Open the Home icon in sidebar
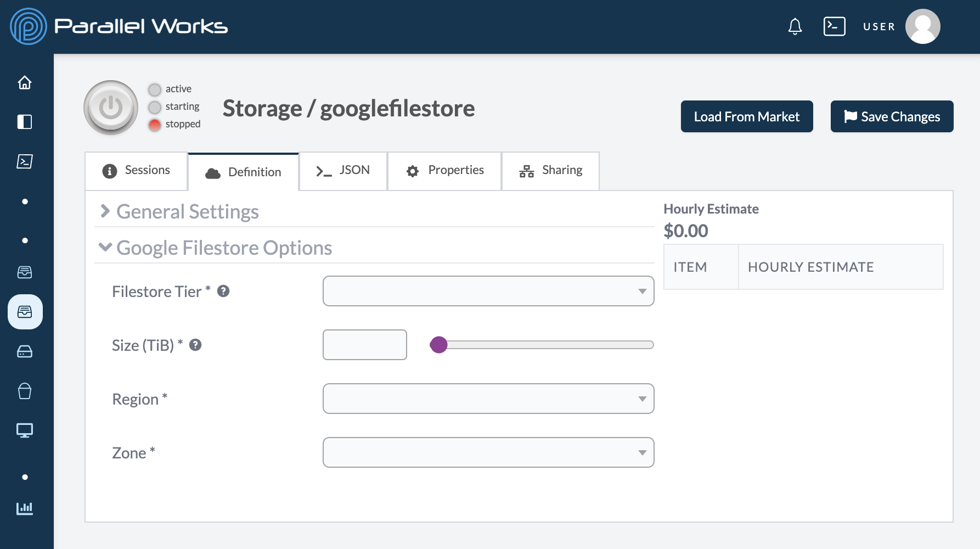Image resolution: width=980 pixels, height=549 pixels. 25,82
